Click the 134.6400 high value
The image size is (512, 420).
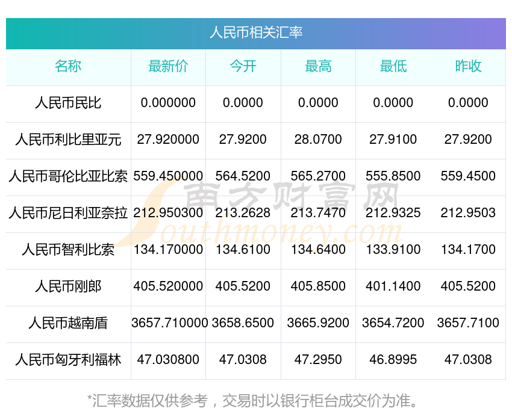pos(318,250)
